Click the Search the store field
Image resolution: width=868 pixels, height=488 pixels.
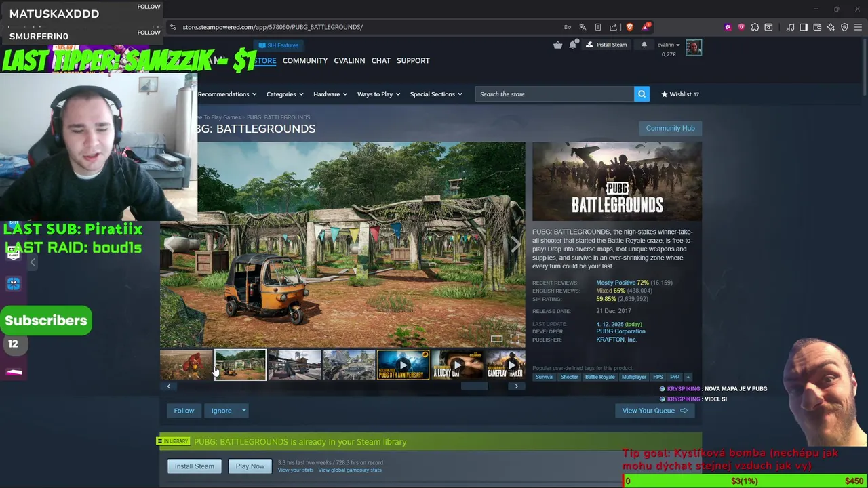[554, 94]
